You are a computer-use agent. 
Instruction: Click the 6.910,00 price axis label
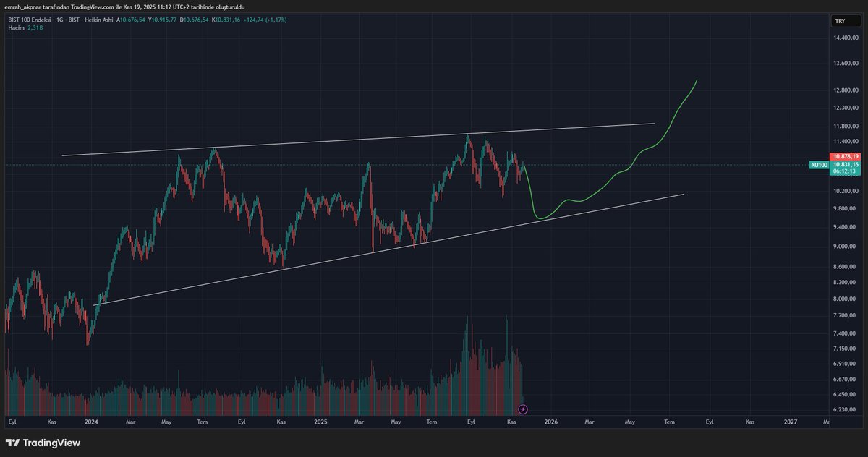pos(845,364)
